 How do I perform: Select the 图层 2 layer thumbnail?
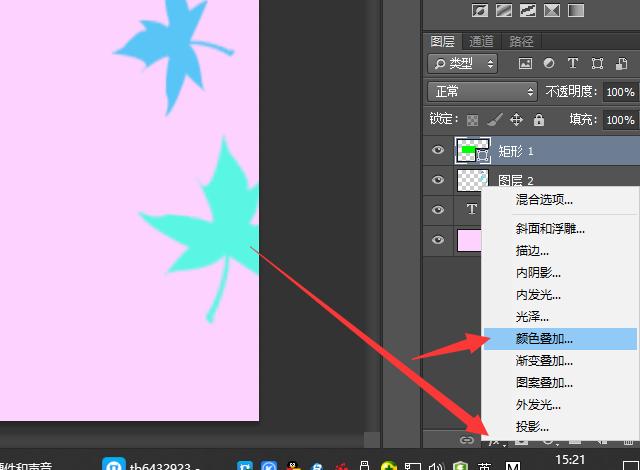click(x=473, y=180)
